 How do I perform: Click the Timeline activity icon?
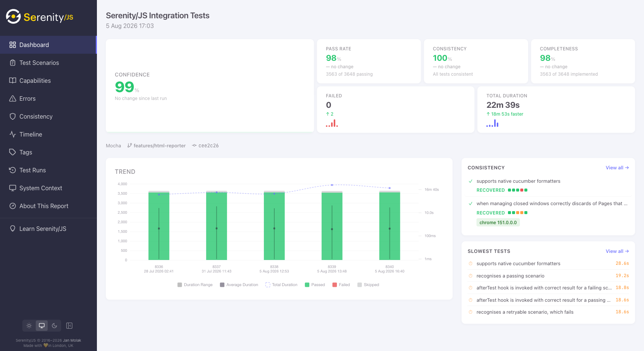click(x=13, y=134)
